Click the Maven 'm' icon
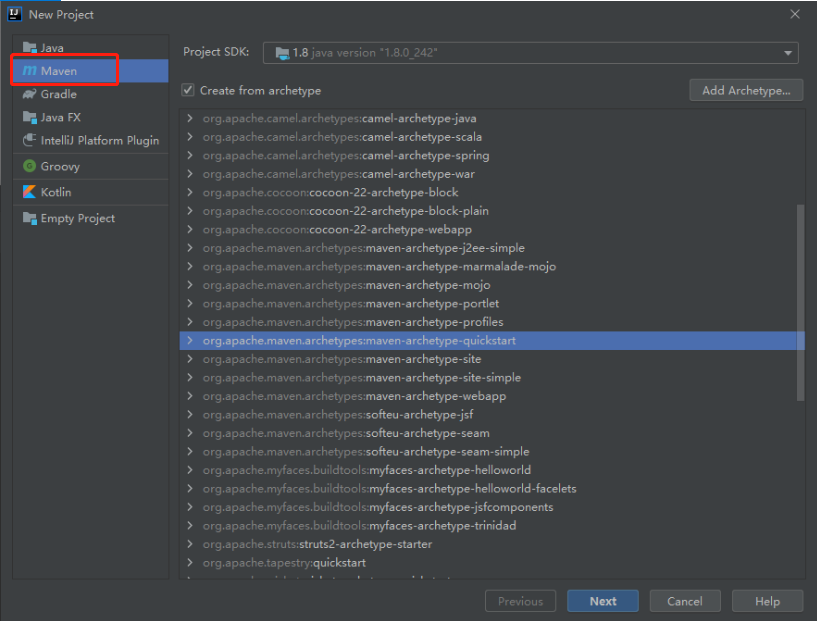The height and width of the screenshot is (621, 817). [x=29, y=71]
